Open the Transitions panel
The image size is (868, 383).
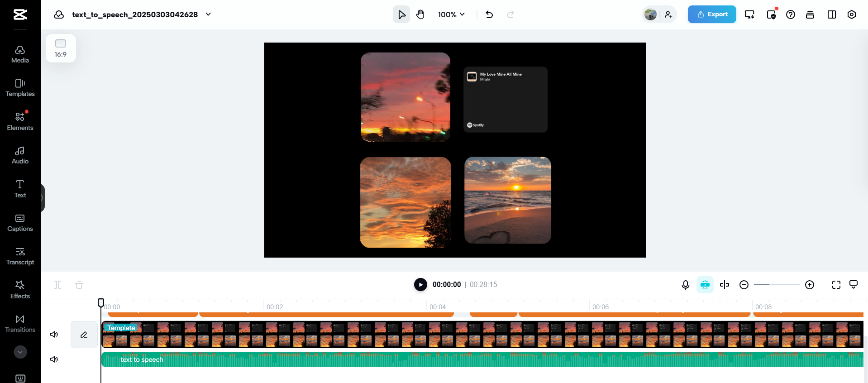click(20, 324)
